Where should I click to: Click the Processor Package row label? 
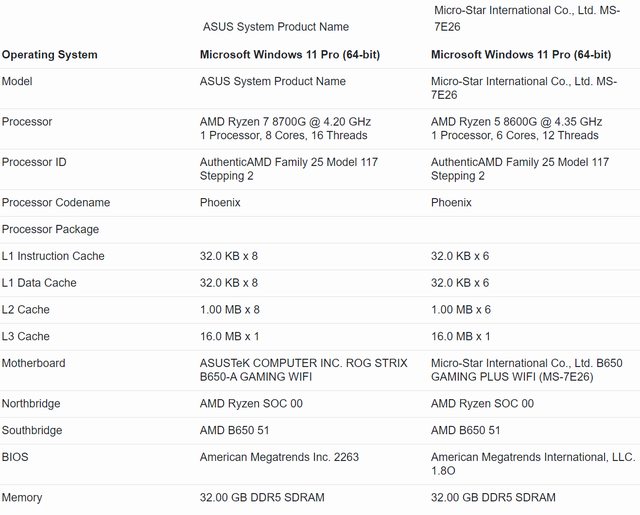click(50, 229)
